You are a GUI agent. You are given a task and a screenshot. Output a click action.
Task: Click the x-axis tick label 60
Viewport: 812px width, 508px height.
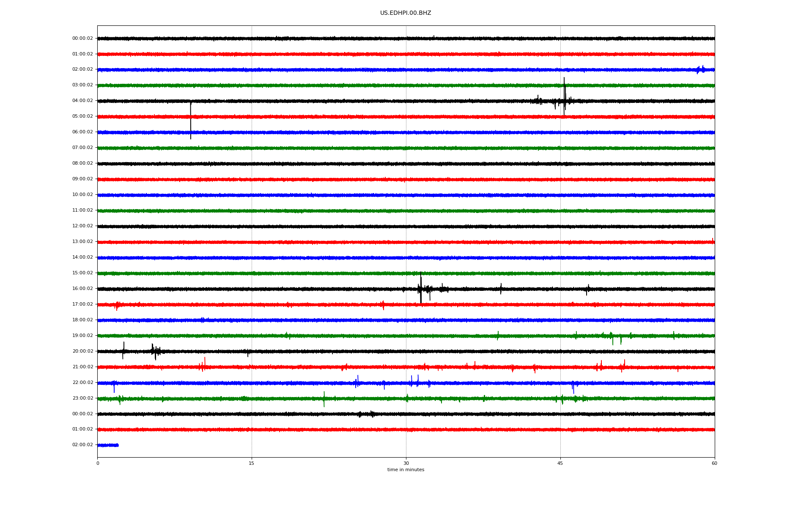pos(714,464)
